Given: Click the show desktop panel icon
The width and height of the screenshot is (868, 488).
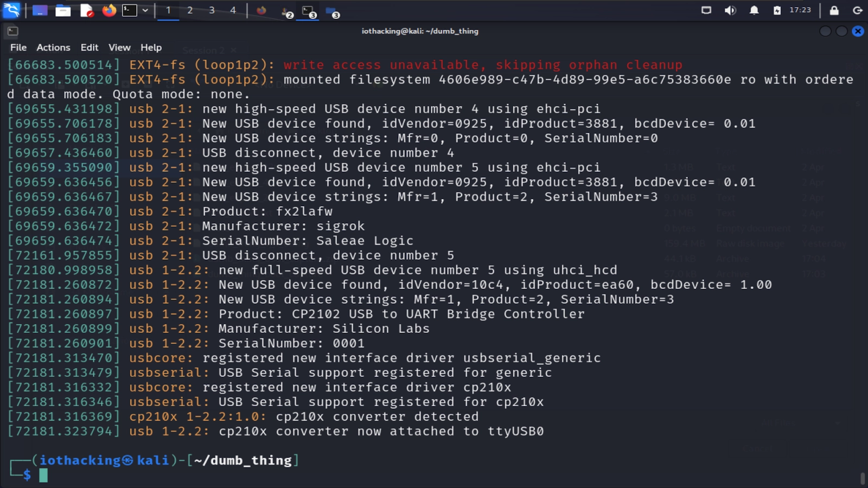Looking at the screenshot, I should [40, 10].
